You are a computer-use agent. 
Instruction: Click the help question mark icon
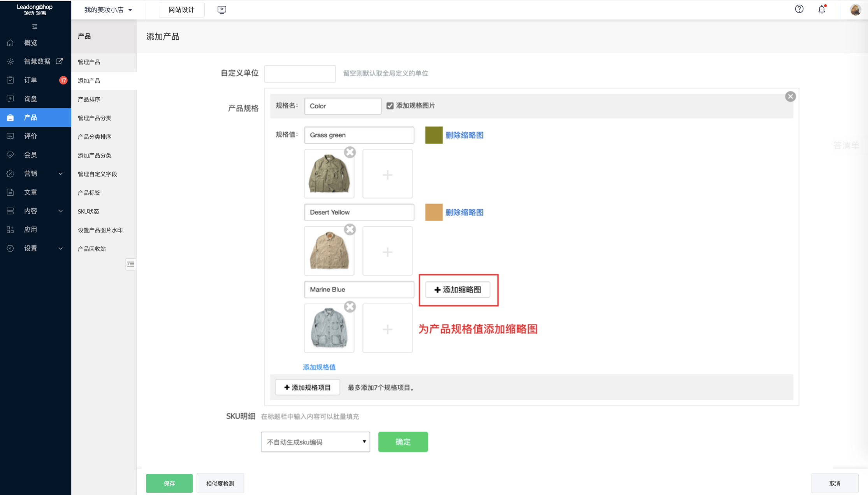point(799,9)
